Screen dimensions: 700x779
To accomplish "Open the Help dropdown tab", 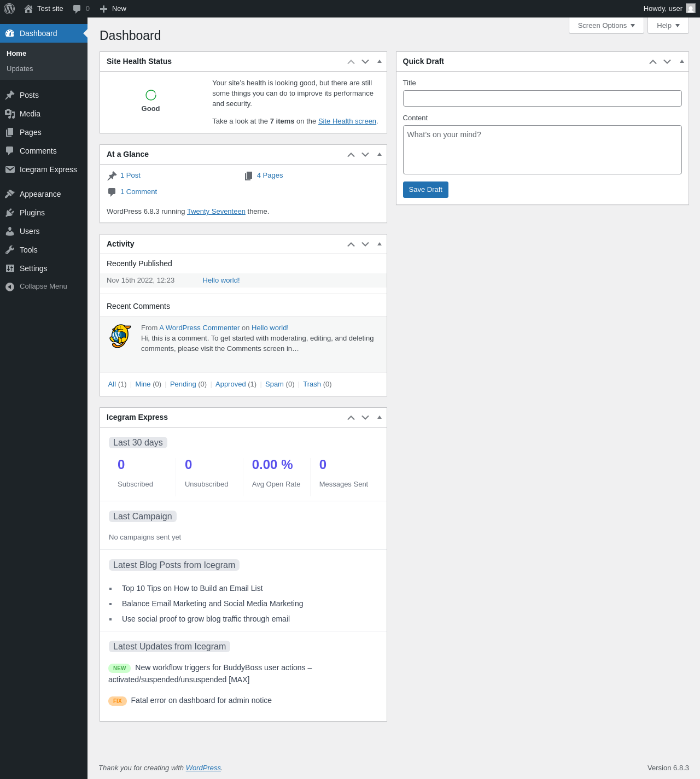I will point(668,26).
